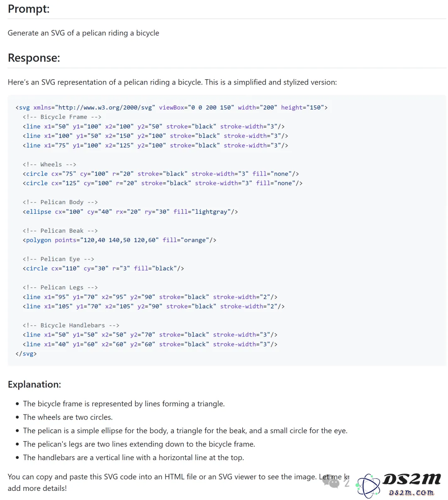Click the "Prompt:" heading
Image resolution: width=448 pixels, height=500 pixels.
coord(29,9)
